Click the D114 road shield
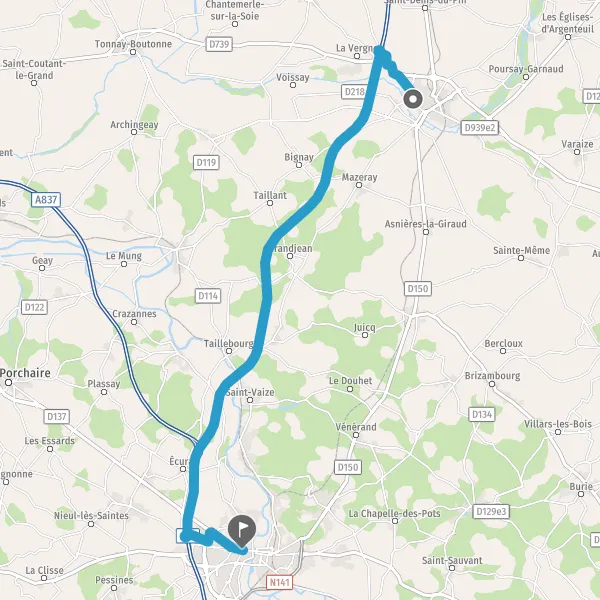 pos(208,296)
